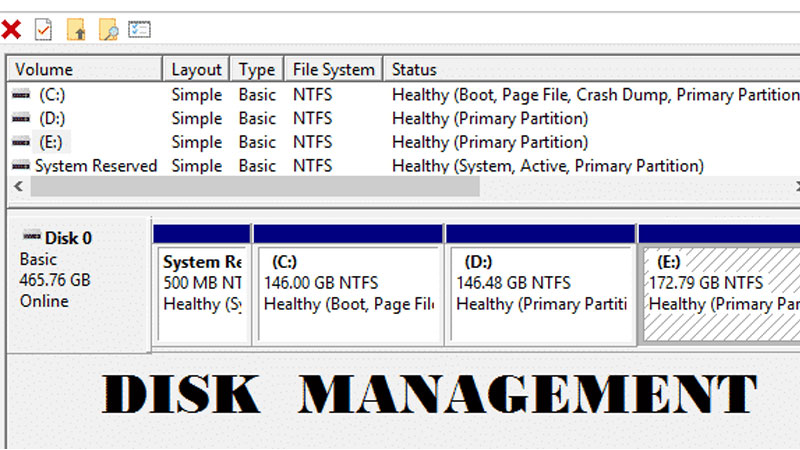Sort by the Layout column header
This screenshot has width=800, height=450.
tap(196, 69)
